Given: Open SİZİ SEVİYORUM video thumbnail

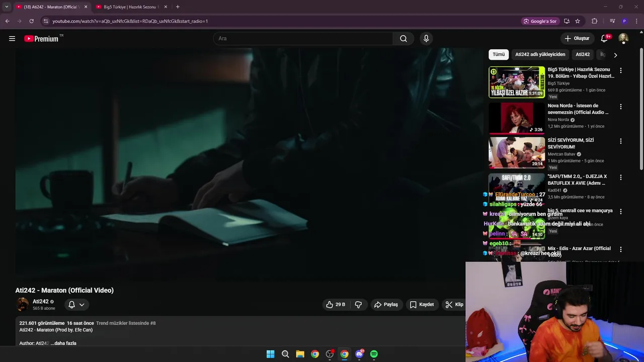Looking at the screenshot, I should pos(517,153).
